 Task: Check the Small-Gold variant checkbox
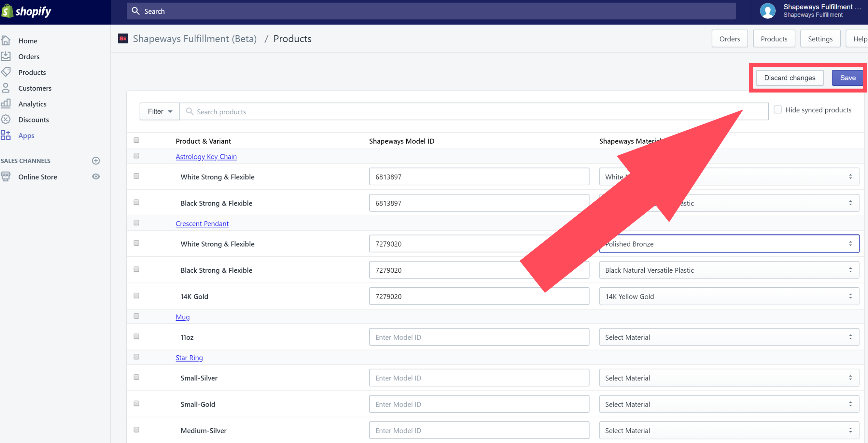coord(136,404)
